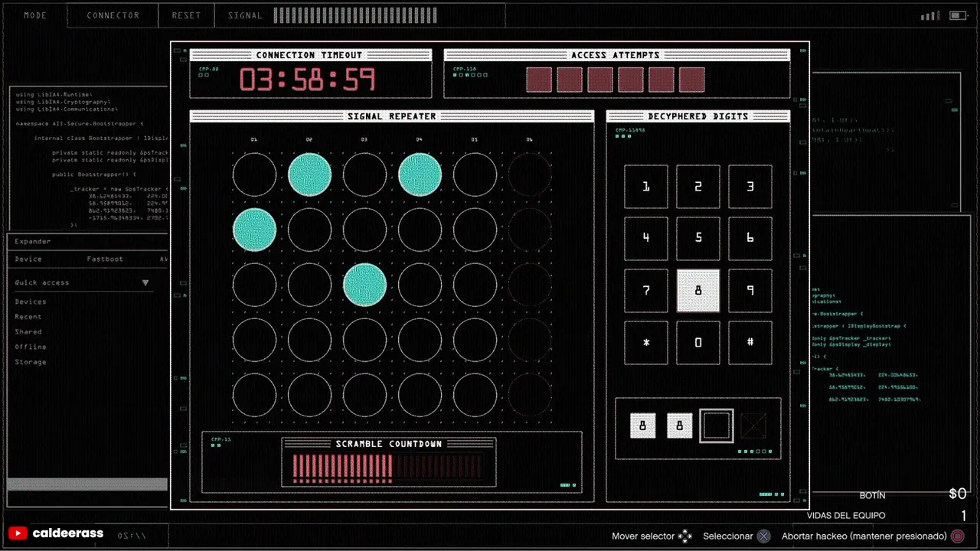The image size is (980, 551).
Task: Switch to the Fastboot tab
Action: (x=105, y=259)
